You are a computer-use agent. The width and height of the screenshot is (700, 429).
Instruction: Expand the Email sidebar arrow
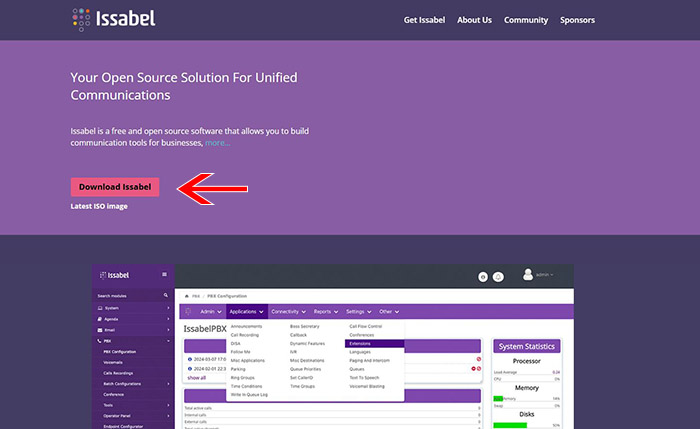pyautogui.click(x=168, y=330)
